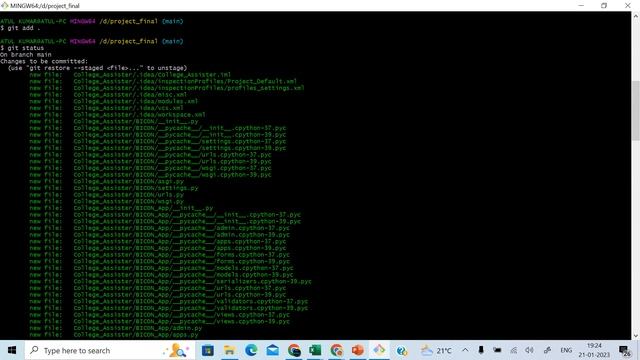
Task: Open the network Wi-Fi tray icon
Action: coord(513,350)
